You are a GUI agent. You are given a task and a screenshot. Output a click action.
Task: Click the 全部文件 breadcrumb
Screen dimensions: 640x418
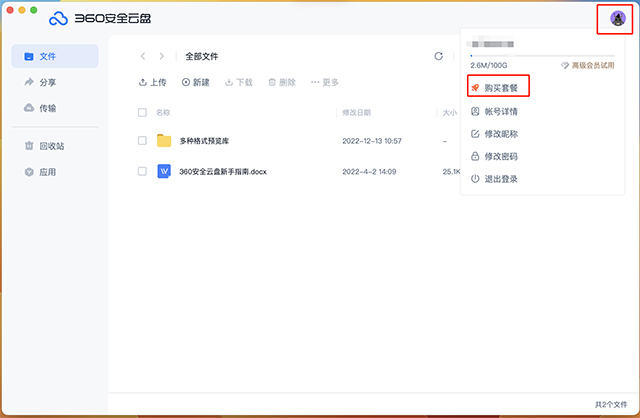tap(202, 56)
